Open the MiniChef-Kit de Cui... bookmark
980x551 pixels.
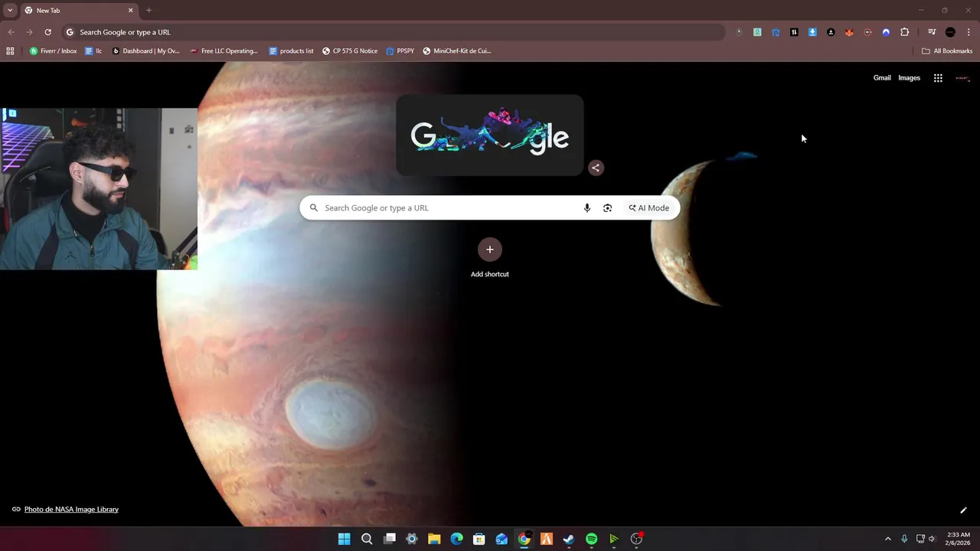click(457, 51)
